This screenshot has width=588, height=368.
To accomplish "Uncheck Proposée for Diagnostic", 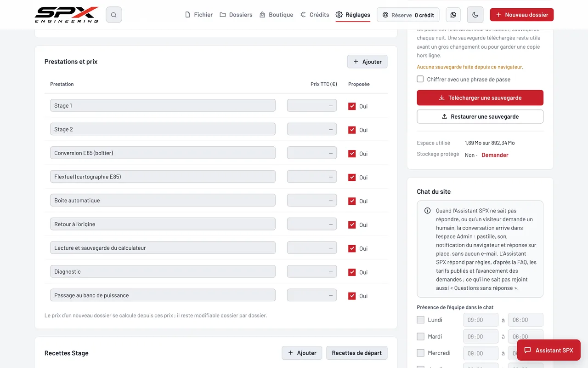I will point(352,272).
